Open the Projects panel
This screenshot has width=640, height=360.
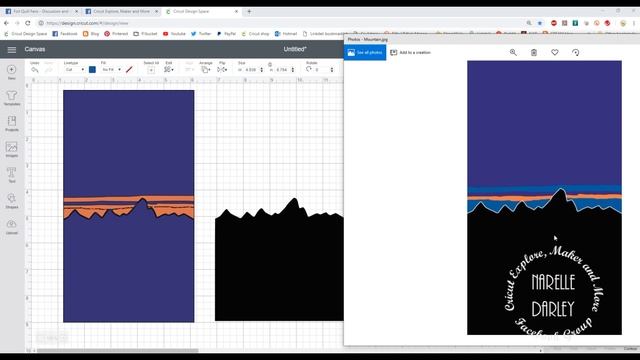(x=11, y=124)
